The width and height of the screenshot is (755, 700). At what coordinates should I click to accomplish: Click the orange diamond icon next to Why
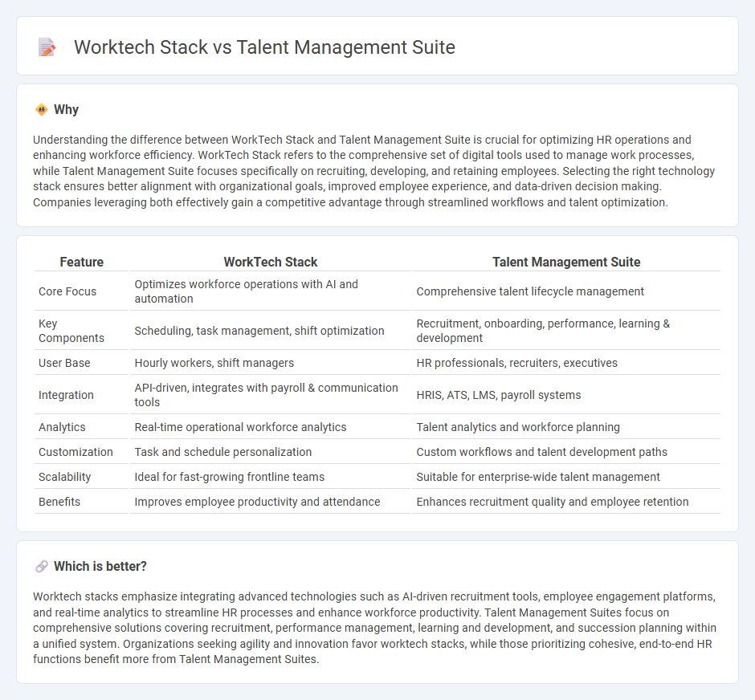coord(42,110)
